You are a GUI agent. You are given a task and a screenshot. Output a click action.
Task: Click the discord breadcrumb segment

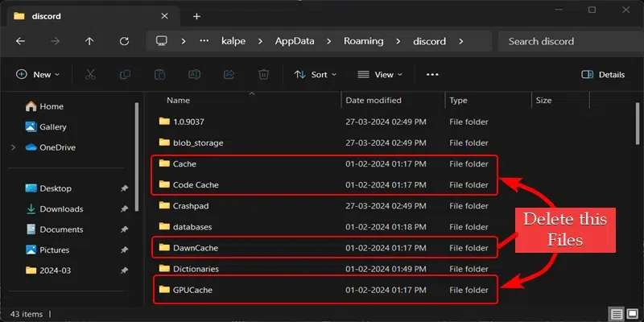[x=429, y=41]
